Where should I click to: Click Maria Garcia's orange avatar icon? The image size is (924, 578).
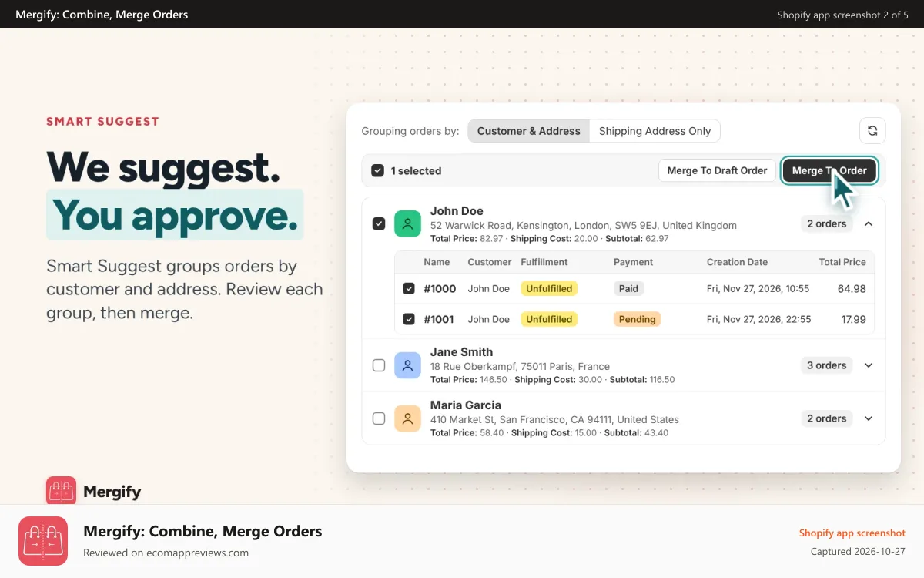tap(407, 418)
